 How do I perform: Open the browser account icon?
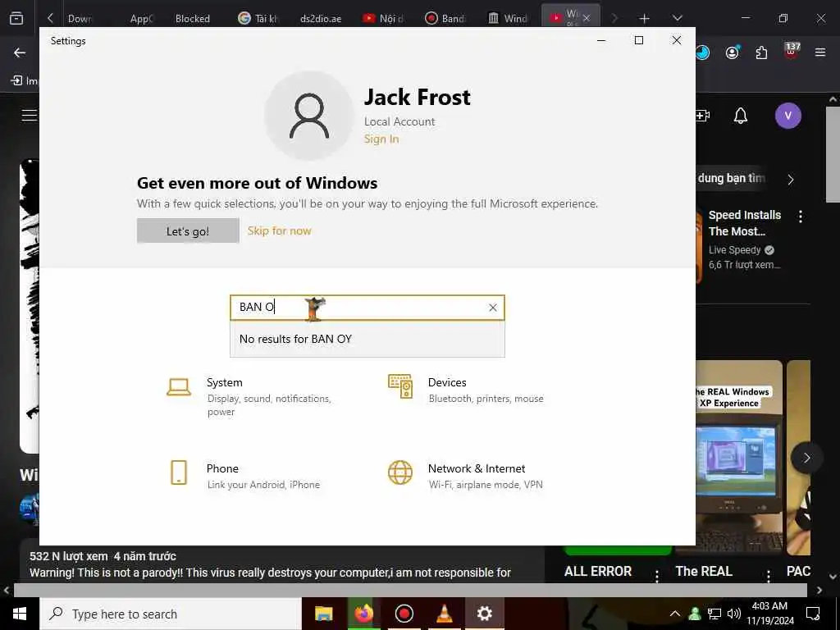point(733,52)
